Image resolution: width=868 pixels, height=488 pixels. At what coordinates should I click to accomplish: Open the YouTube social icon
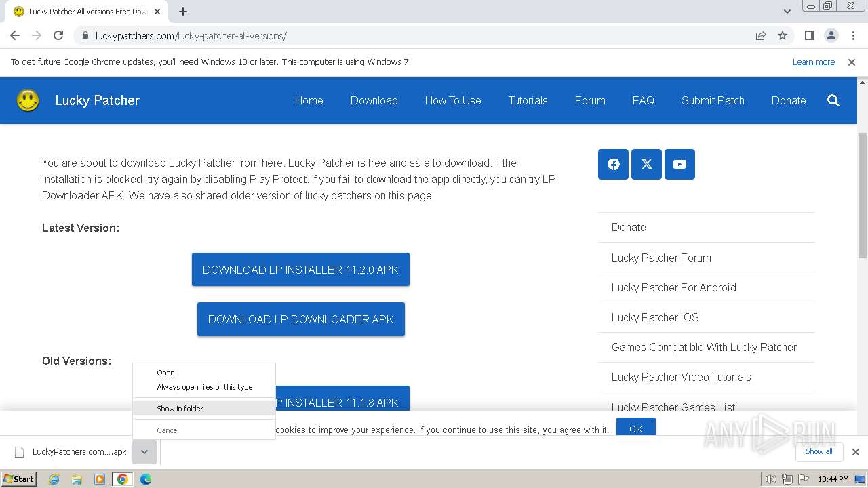coord(679,164)
